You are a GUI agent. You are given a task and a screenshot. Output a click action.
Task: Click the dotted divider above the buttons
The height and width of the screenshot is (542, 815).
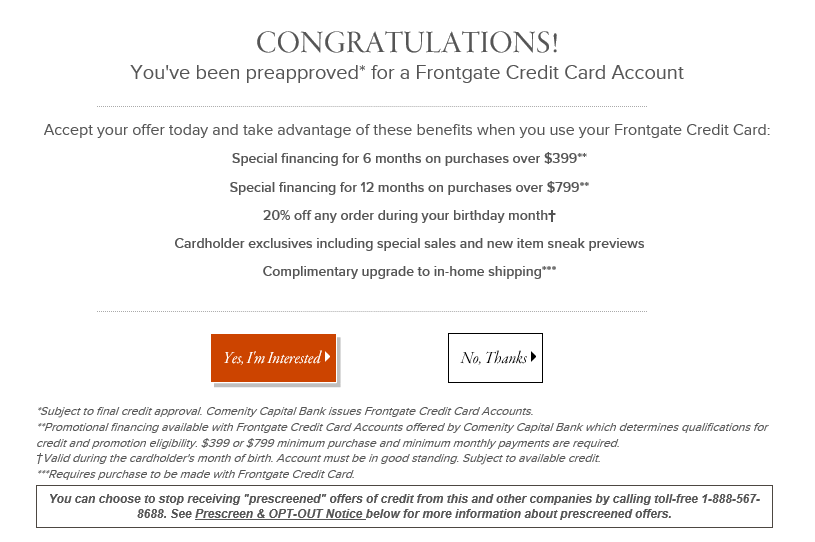point(372,312)
